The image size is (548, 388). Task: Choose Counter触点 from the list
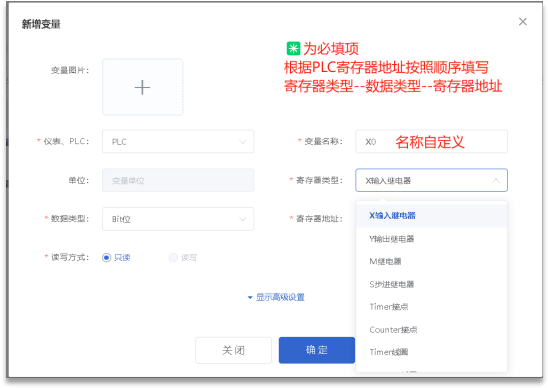(431, 330)
